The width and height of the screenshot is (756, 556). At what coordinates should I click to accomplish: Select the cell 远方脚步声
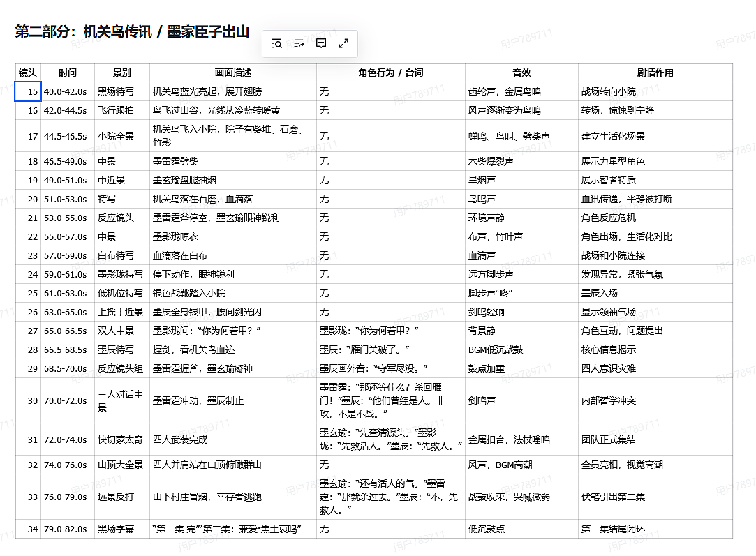click(521, 274)
